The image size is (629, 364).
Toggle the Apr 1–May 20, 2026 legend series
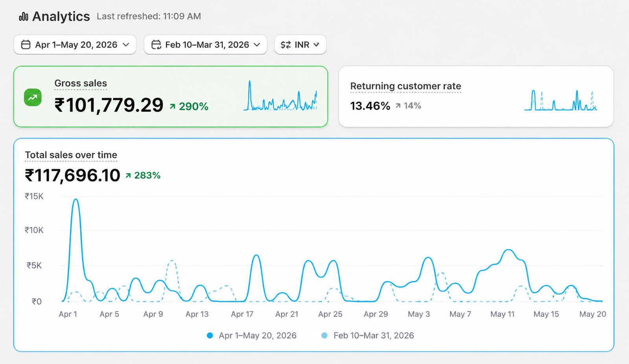252,335
